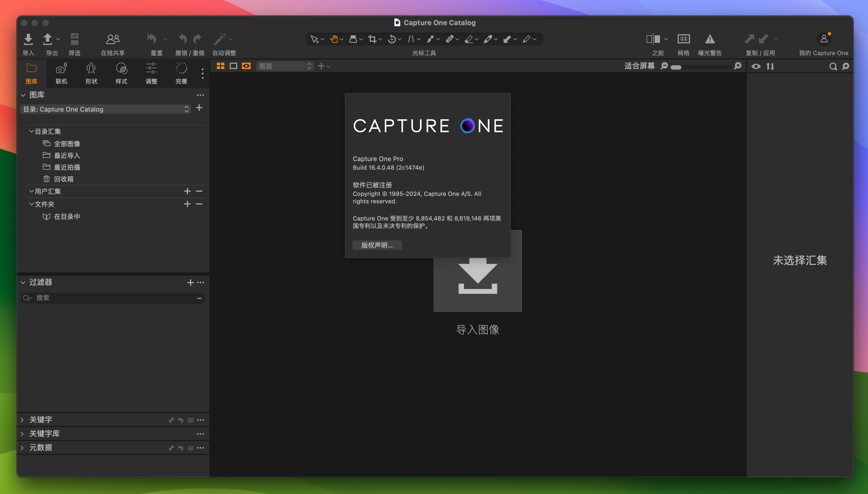Collapse the 文件夹 section
868x494 pixels.
click(31, 204)
